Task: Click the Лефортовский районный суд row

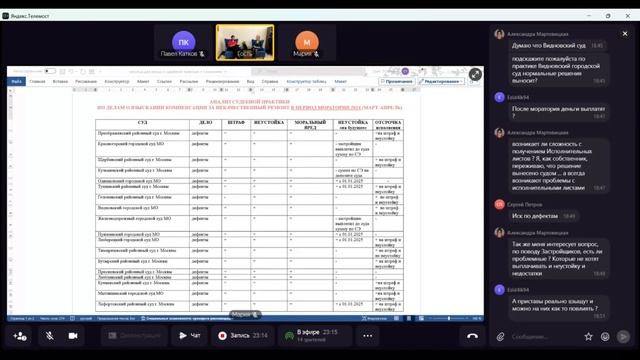Action: [249, 307]
